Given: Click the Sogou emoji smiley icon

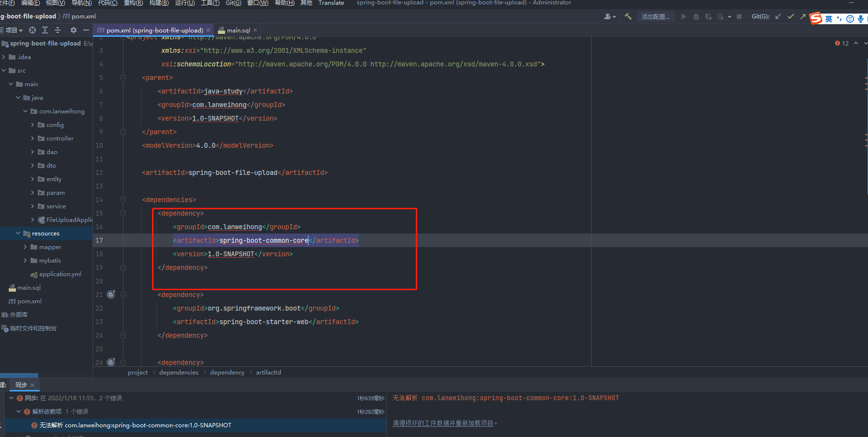Looking at the screenshot, I should tap(850, 19).
